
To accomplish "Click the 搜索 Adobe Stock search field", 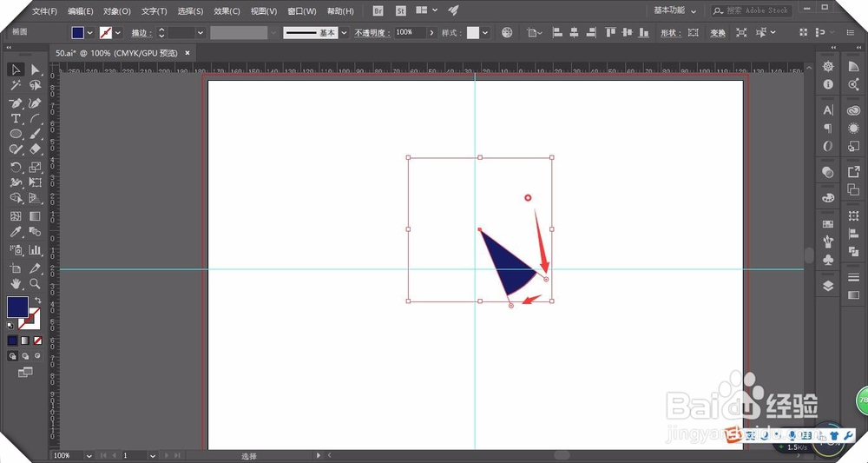I will pos(752,10).
